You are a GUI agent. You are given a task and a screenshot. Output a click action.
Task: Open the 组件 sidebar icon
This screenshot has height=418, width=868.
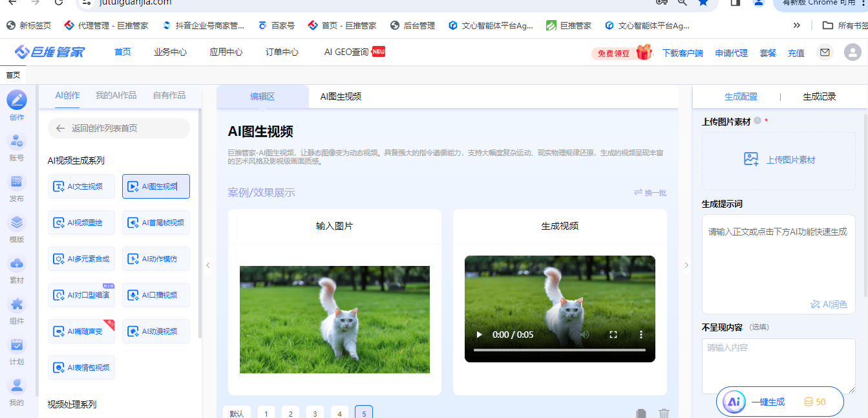click(x=17, y=305)
